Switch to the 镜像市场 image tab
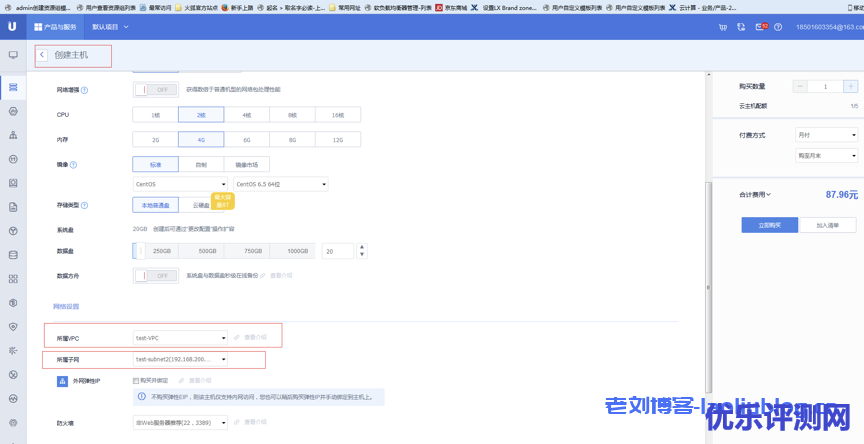864x444 pixels. pos(247,164)
